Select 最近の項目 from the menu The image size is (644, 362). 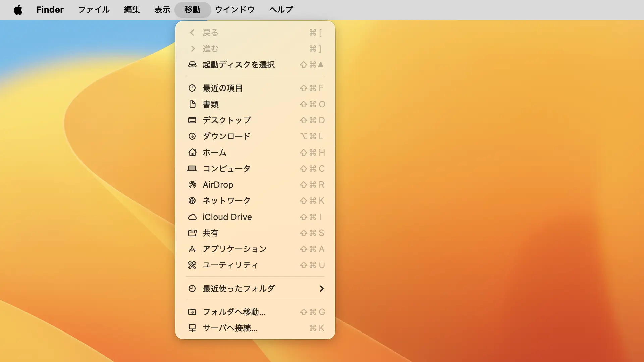[222, 88]
